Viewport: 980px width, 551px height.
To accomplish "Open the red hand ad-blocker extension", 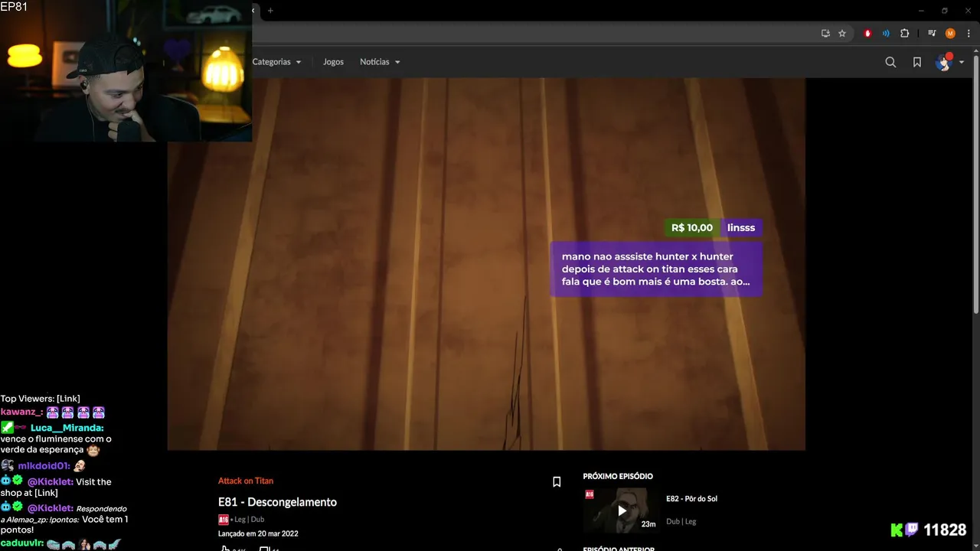I will [x=867, y=34].
